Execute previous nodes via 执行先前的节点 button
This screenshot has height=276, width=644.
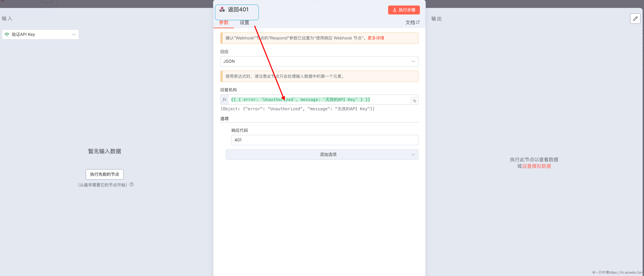coord(104,174)
